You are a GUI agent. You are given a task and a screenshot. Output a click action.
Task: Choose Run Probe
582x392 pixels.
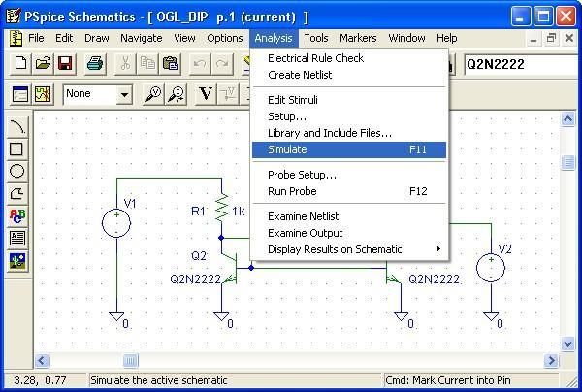pyautogui.click(x=349, y=191)
